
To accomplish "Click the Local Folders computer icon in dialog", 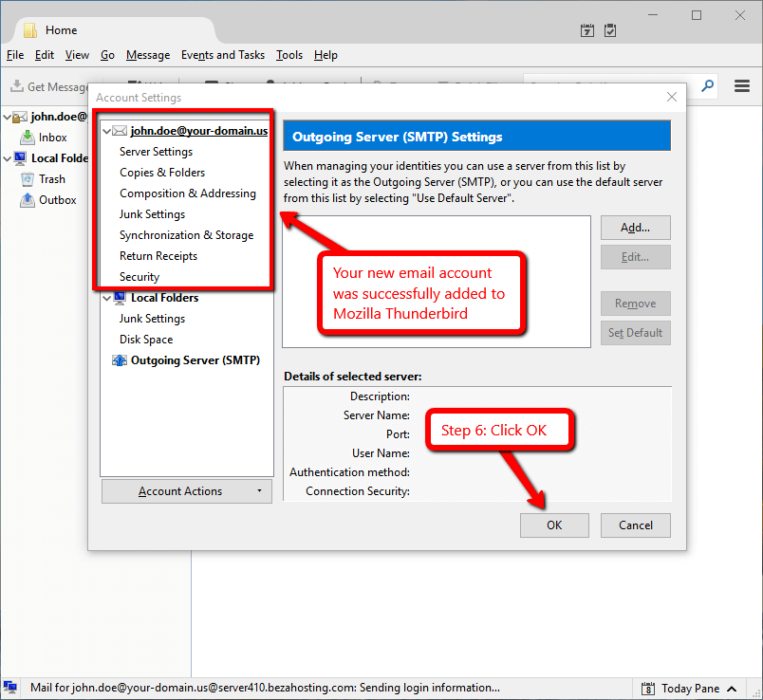I will [x=120, y=298].
